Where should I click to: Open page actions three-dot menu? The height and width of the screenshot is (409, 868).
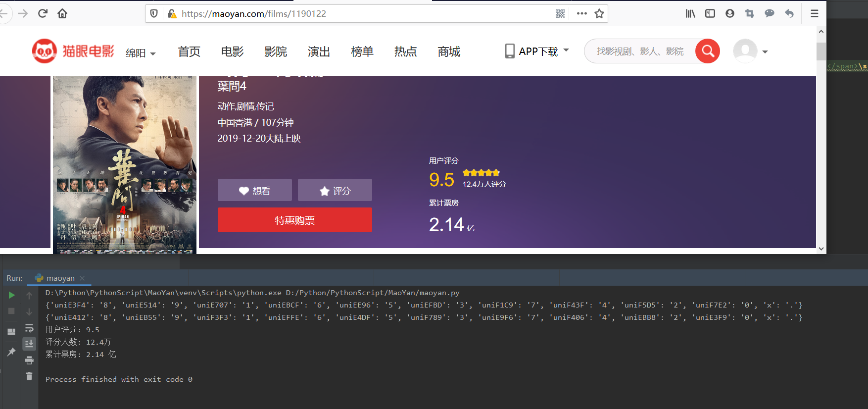point(582,13)
